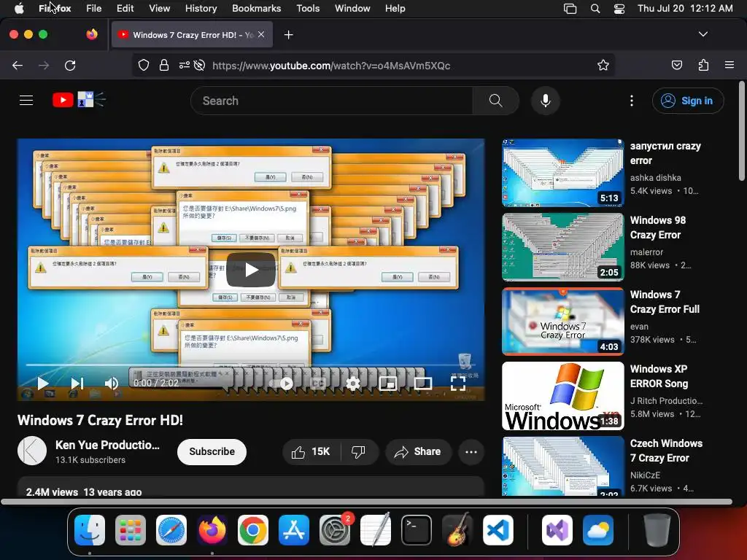Click the player play button in controls

[42, 384]
